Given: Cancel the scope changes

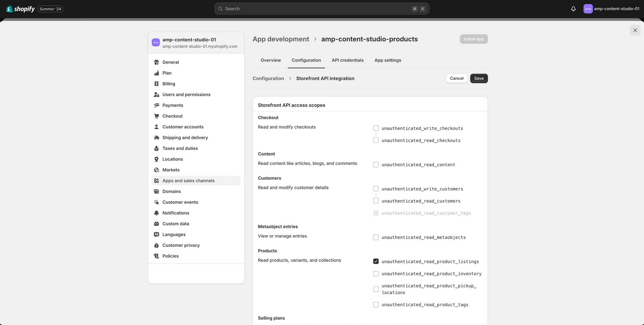Looking at the screenshot, I should [x=457, y=79].
